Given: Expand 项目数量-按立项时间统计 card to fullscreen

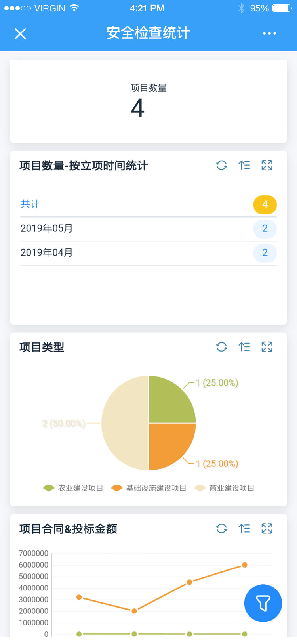Looking at the screenshot, I should click(x=267, y=165).
